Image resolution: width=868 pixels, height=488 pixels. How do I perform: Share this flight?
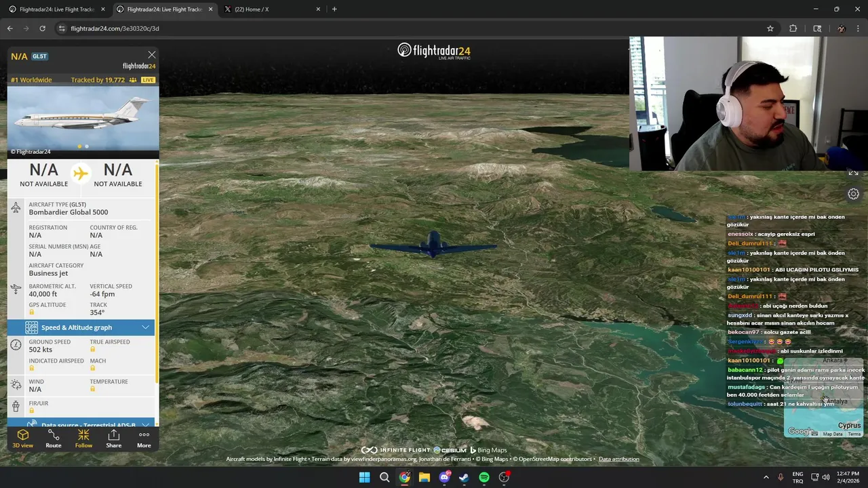[114, 439]
